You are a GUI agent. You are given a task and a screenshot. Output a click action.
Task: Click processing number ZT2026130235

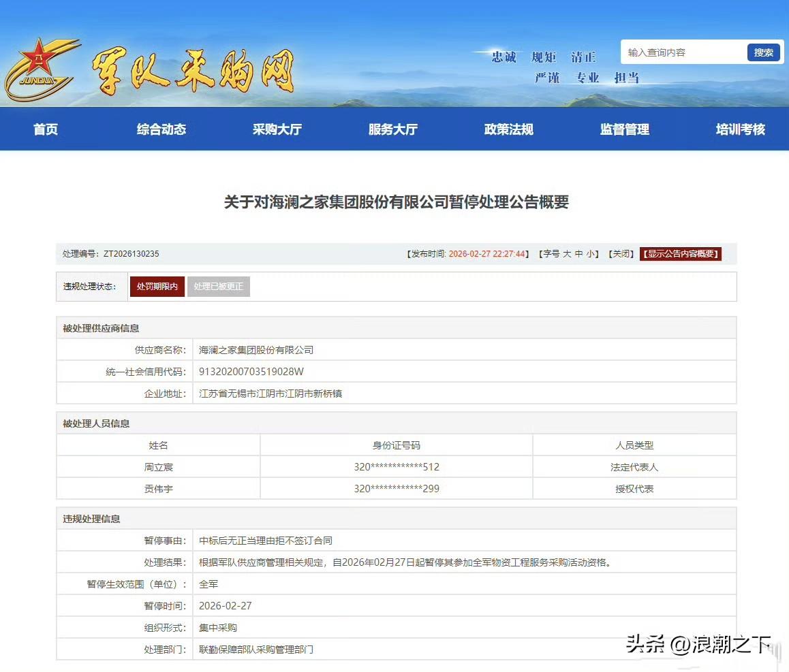pyautogui.click(x=131, y=254)
